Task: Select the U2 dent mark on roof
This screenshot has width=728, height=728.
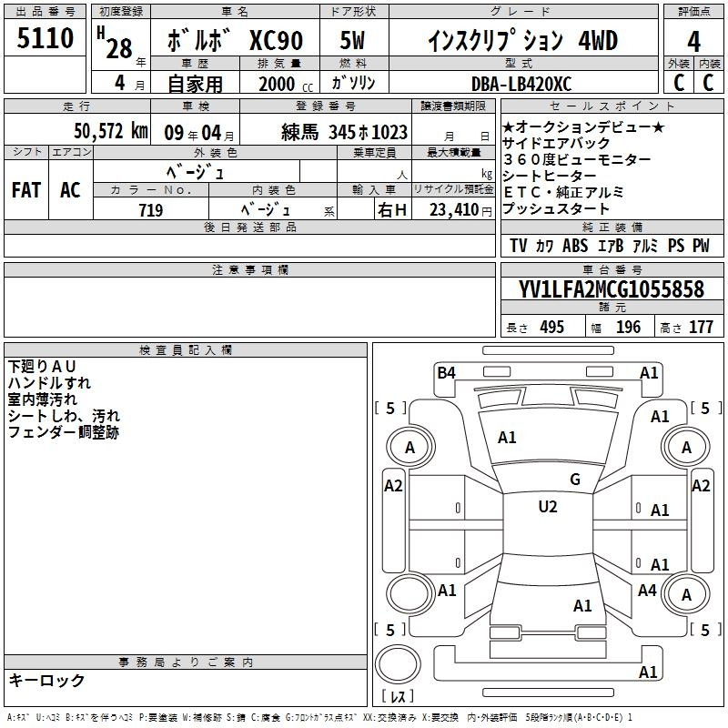Action: pyautogui.click(x=547, y=507)
